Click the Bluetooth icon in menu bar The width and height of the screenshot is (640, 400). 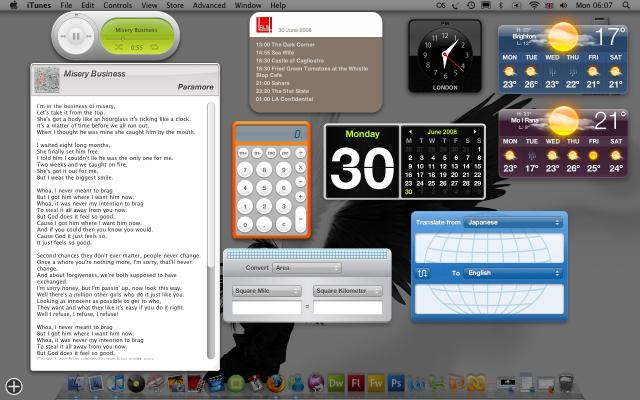tap(501, 5)
